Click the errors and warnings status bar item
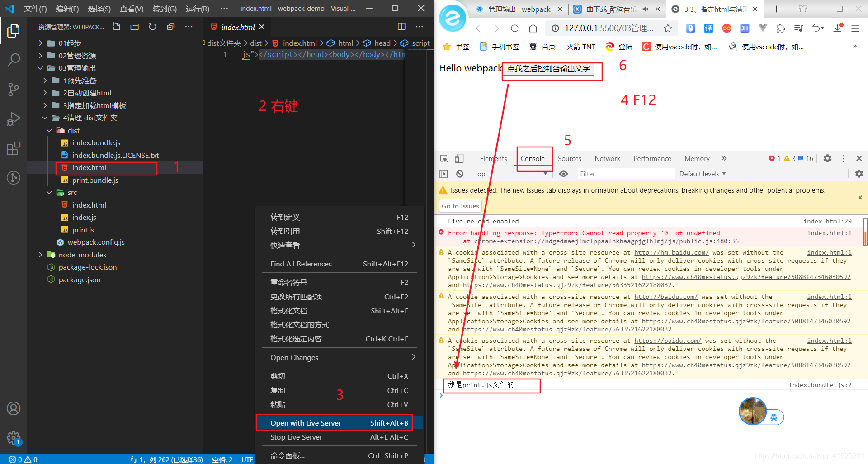 click(x=23, y=459)
